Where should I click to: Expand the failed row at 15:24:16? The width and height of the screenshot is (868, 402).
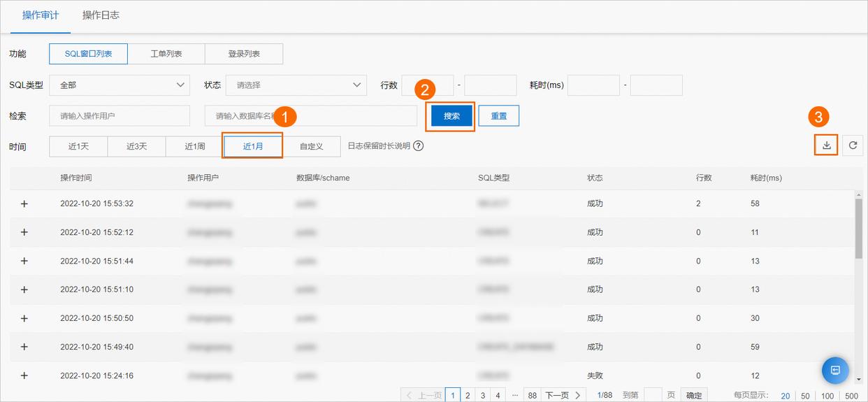click(24, 375)
